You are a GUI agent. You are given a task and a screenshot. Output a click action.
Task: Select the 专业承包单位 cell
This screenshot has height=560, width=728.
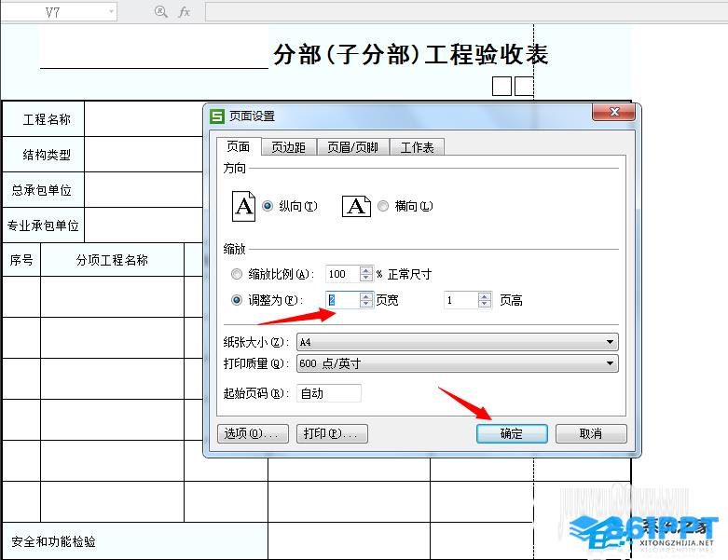click(x=43, y=225)
